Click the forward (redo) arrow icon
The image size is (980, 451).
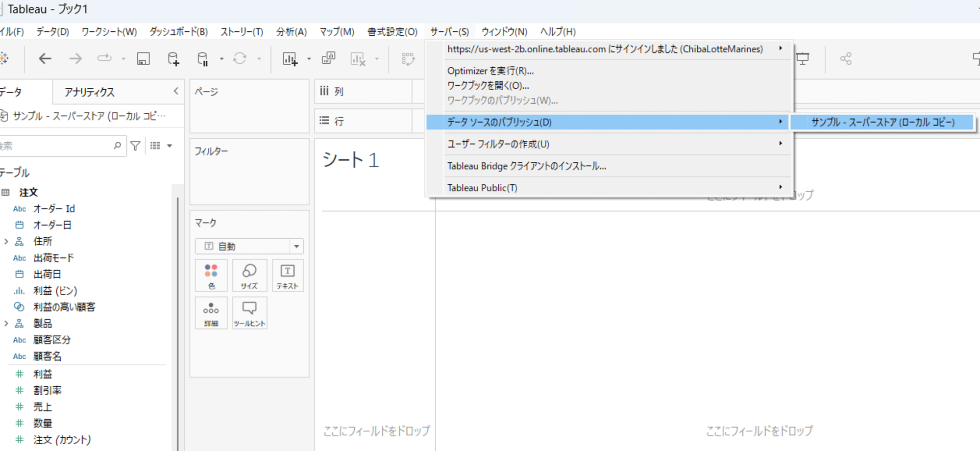click(75, 59)
